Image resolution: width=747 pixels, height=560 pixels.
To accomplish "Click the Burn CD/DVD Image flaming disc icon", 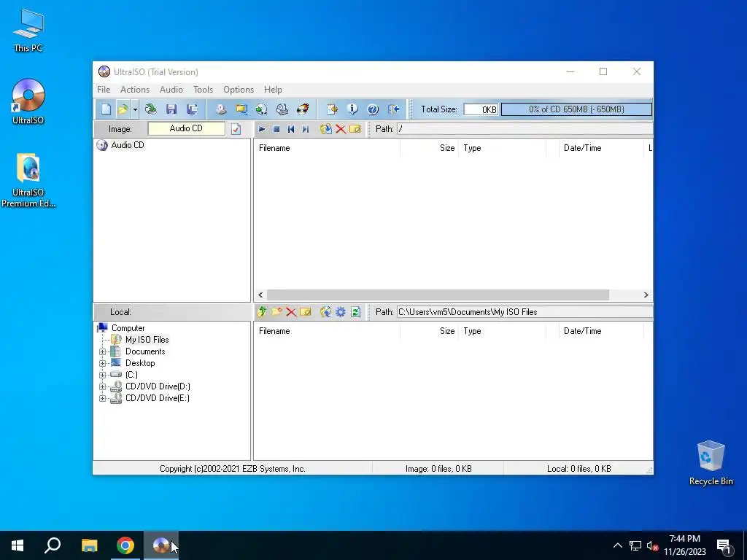I will (x=303, y=109).
